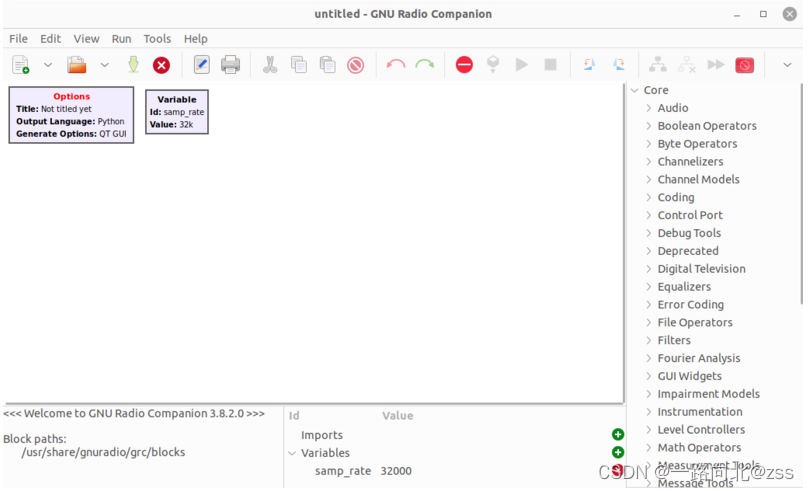Paste block using the clipboard icon
The height and width of the screenshot is (491, 809).
click(328, 65)
